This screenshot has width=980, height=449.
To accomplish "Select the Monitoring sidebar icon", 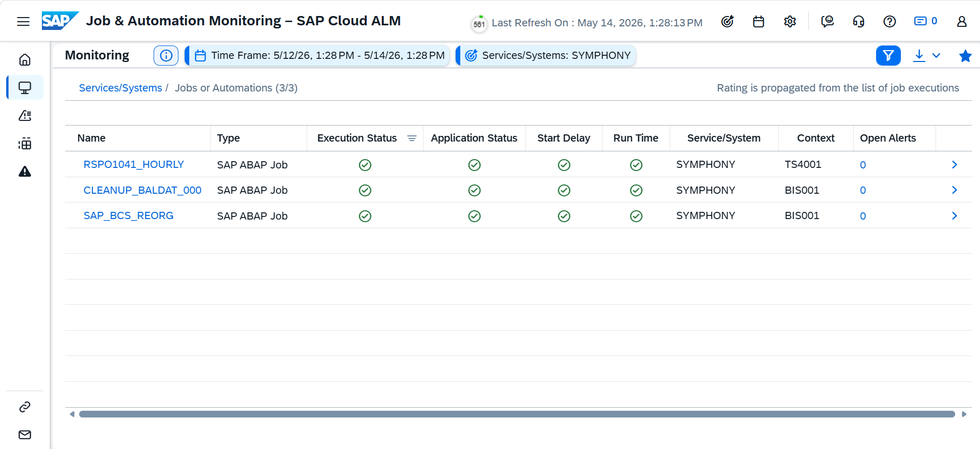I will (25, 88).
